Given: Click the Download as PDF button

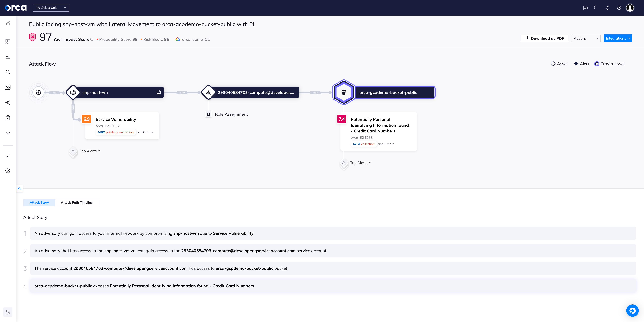Looking at the screenshot, I should [544, 38].
